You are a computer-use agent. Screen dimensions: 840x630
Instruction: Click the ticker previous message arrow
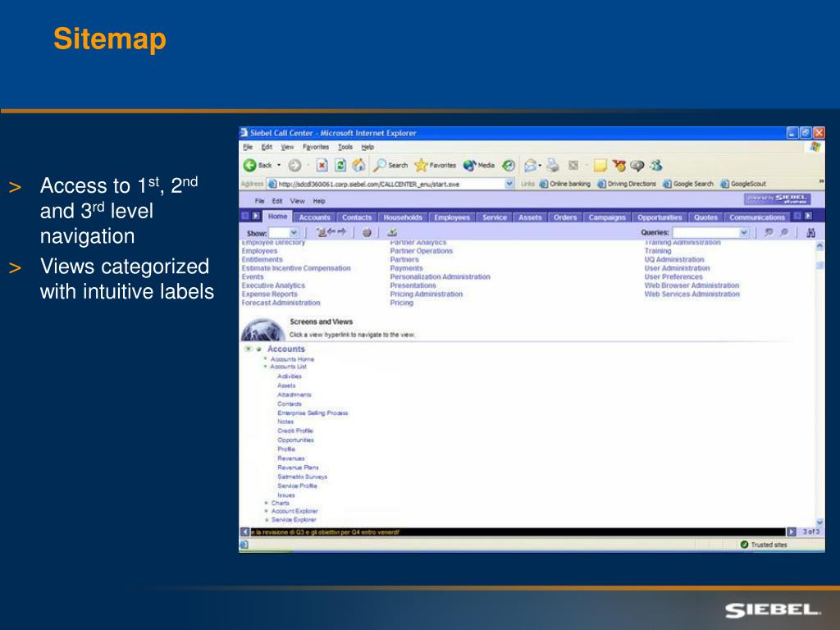(244, 532)
